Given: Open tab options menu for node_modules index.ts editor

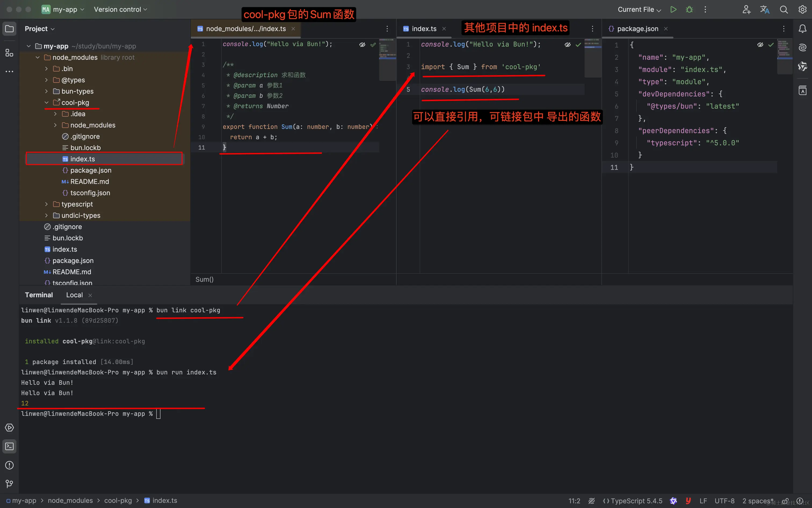Looking at the screenshot, I should pyautogui.click(x=387, y=28).
